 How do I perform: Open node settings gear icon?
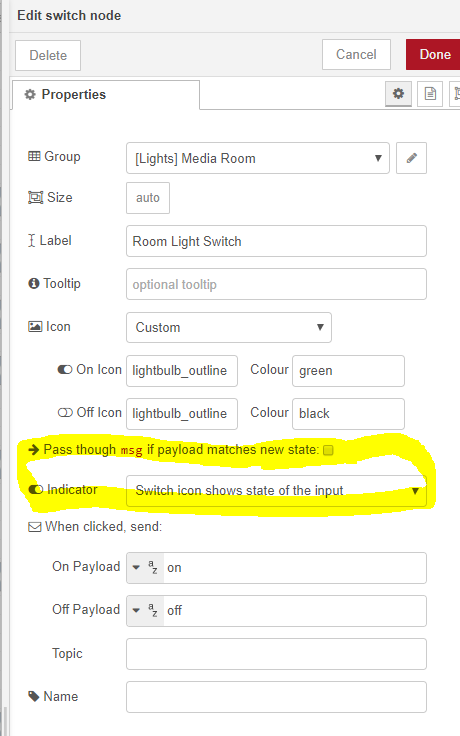398,94
